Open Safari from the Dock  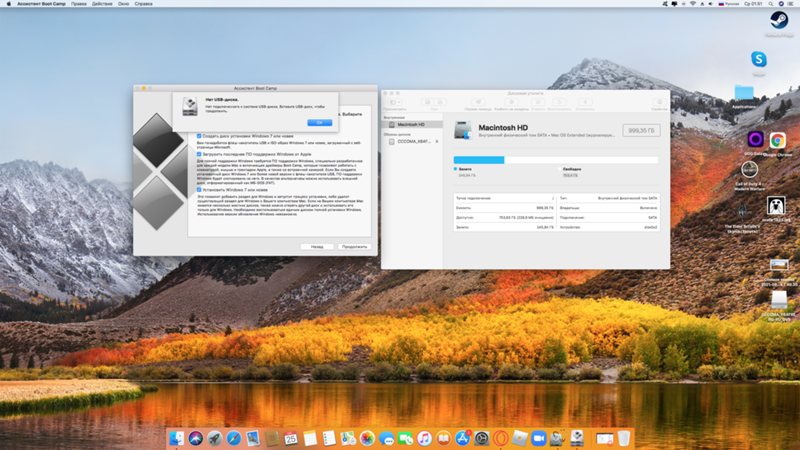click(x=234, y=438)
